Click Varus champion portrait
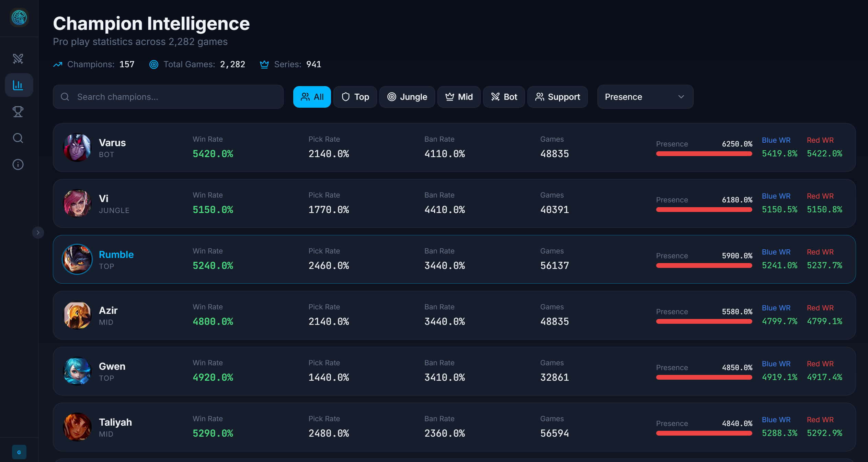This screenshot has width=868, height=462. tap(77, 147)
